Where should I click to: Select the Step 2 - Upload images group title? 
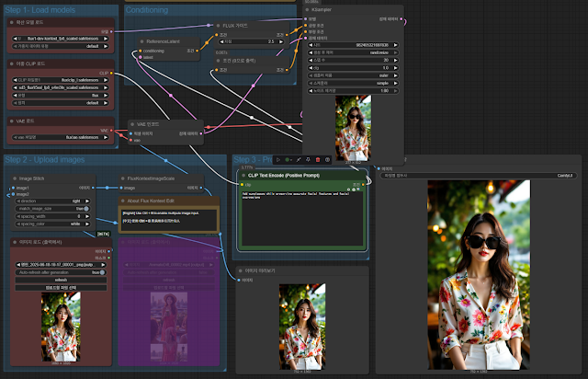click(x=45, y=160)
